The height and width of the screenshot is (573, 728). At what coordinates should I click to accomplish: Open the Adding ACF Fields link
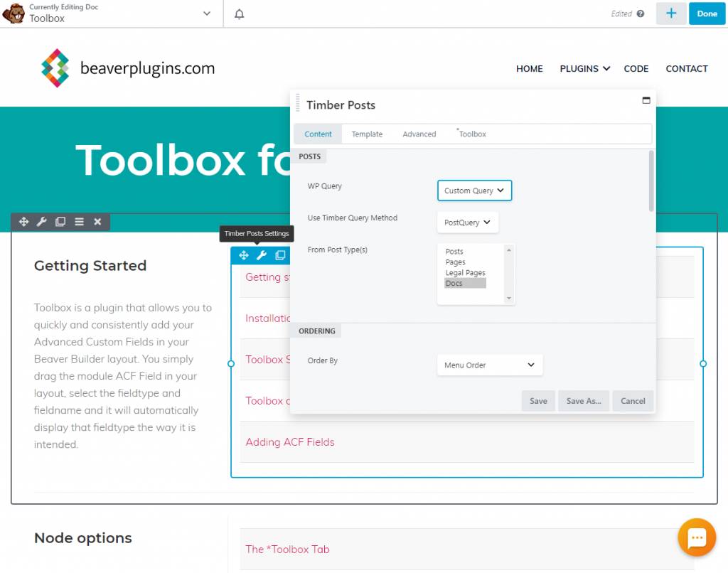point(289,442)
